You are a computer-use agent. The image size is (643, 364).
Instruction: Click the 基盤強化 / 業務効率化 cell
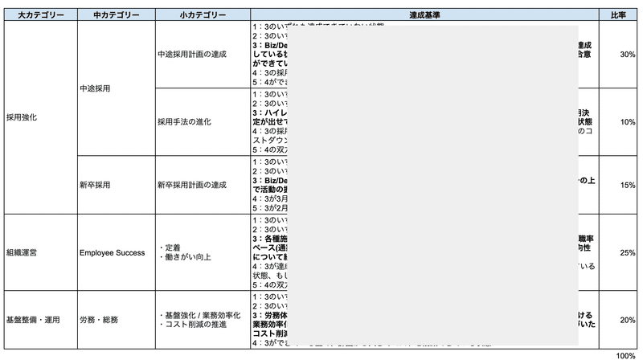pyautogui.click(x=203, y=320)
